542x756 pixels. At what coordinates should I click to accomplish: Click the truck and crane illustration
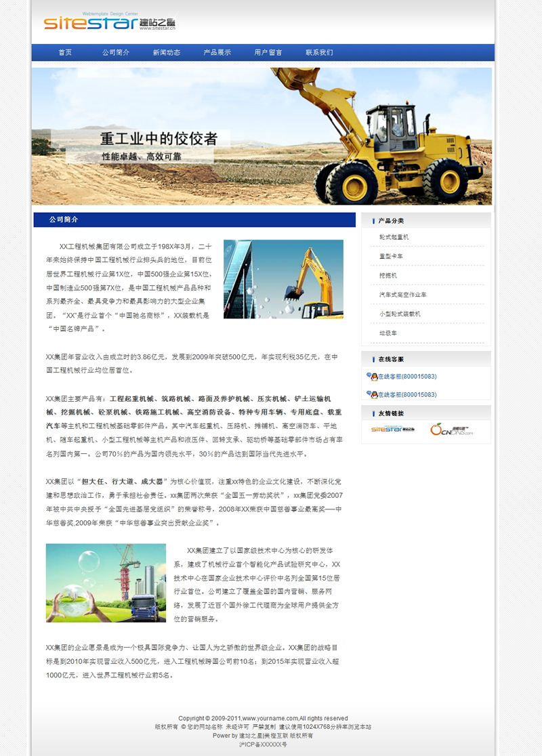coord(106,583)
